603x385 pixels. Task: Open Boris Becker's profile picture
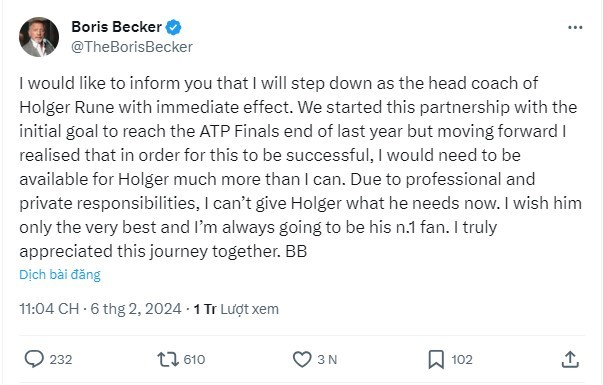coord(39,37)
